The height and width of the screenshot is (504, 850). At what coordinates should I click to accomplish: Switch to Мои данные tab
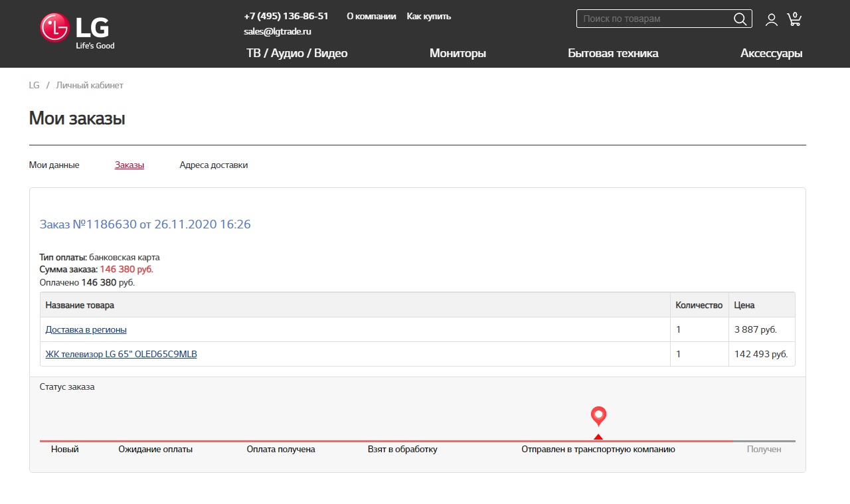[x=54, y=165]
